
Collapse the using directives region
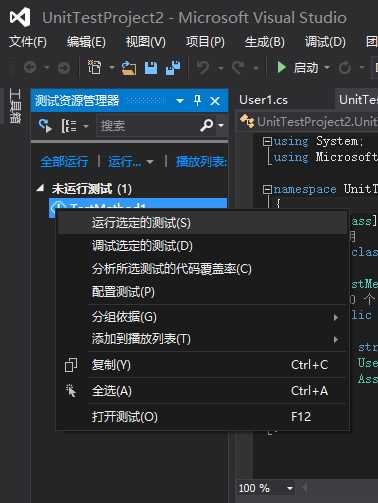pyautogui.click(x=267, y=142)
